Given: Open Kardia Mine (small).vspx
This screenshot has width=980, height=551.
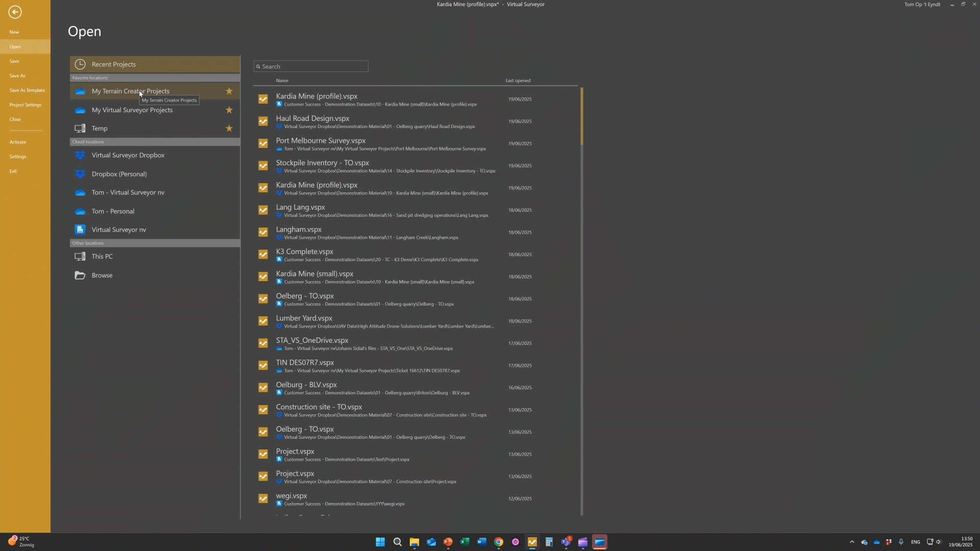Looking at the screenshot, I should coord(416,277).
